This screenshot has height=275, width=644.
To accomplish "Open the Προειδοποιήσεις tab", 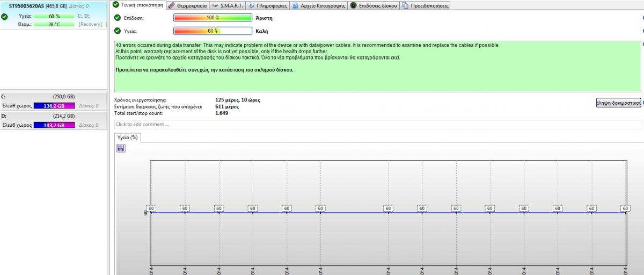I will [x=425, y=5].
